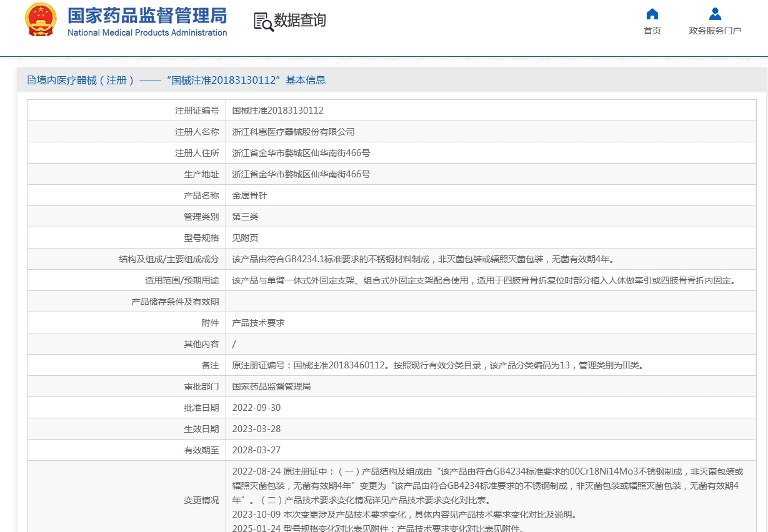
Task: Open the 数据查询 search icon
Action: pyautogui.click(x=264, y=21)
